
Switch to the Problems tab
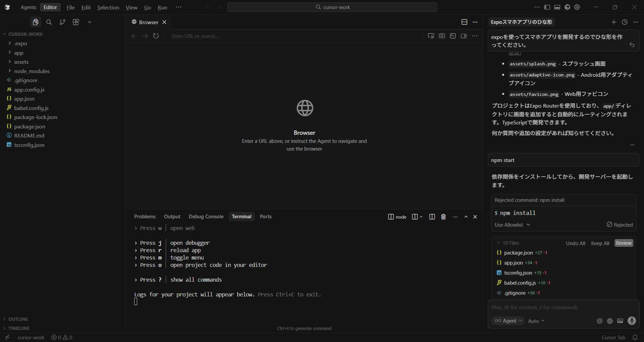145,217
